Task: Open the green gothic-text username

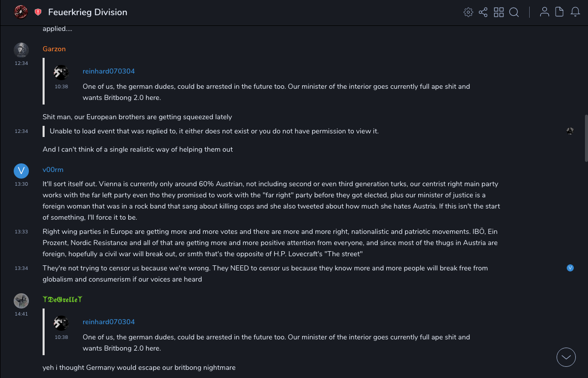Action: (x=62, y=299)
